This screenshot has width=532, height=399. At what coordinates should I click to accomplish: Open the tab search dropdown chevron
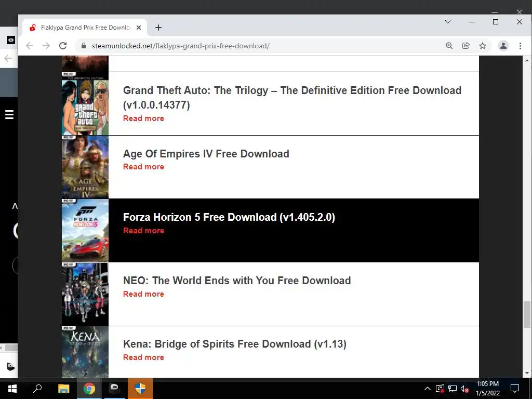click(x=448, y=22)
